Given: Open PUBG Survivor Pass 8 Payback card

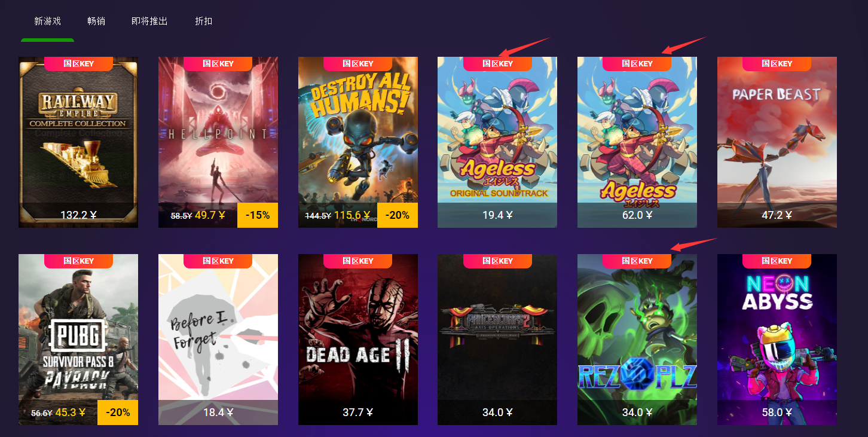Looking at the screenshot, I should pos(78,340).
